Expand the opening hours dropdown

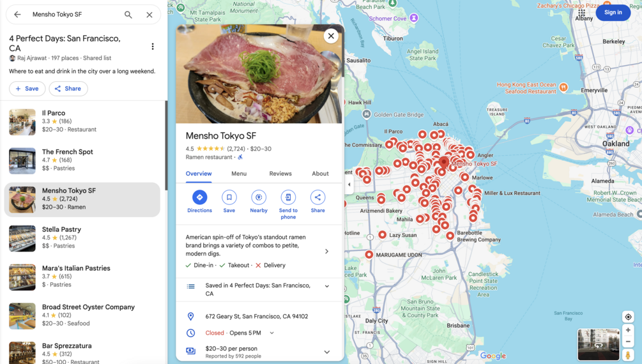tap(272, 333)
